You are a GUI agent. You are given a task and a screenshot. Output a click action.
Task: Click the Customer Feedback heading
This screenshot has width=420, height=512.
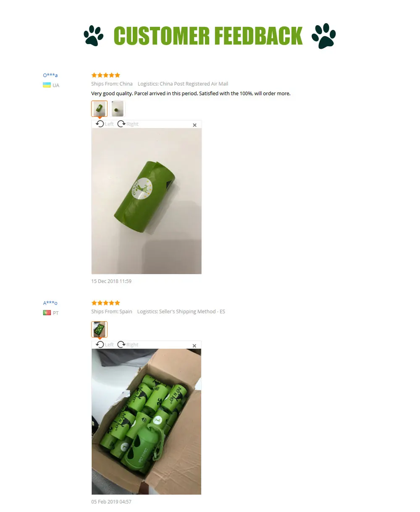pos(208,36)
